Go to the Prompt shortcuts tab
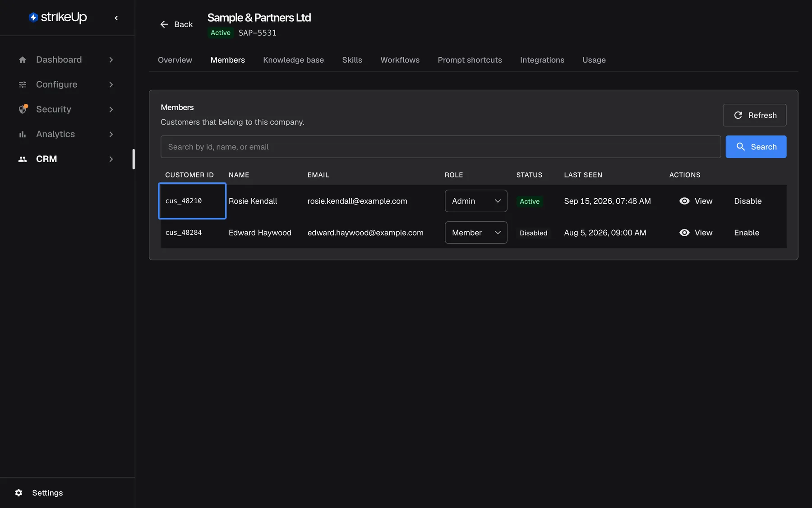This screenshot has height=508, width=812. pos(470,60)
